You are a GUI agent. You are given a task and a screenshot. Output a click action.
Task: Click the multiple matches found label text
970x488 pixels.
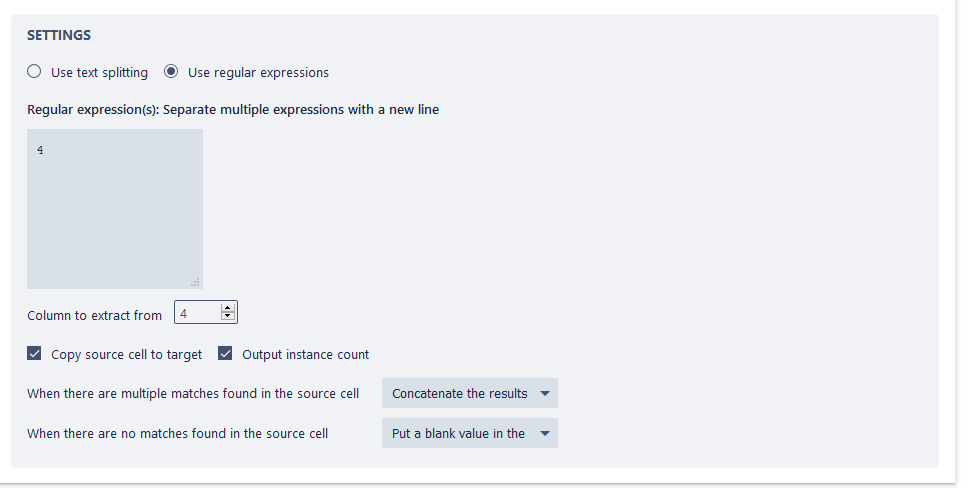(x=193, y=394)
